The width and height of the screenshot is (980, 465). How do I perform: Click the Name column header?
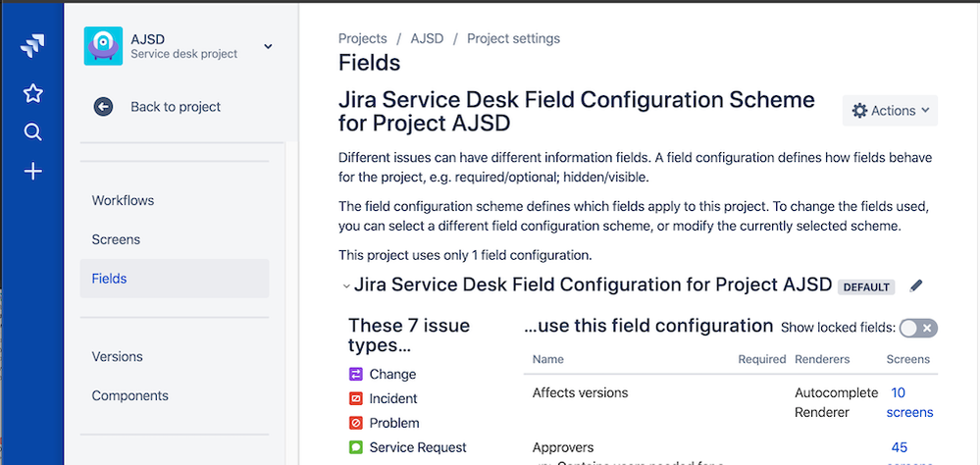pyautogui.click(x=548, y=359)
